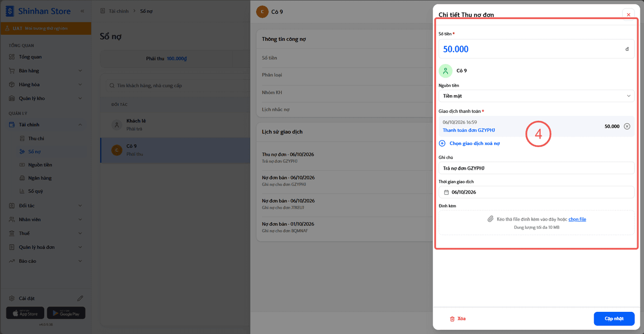Click the Ghi chú field

coord(536,168)
